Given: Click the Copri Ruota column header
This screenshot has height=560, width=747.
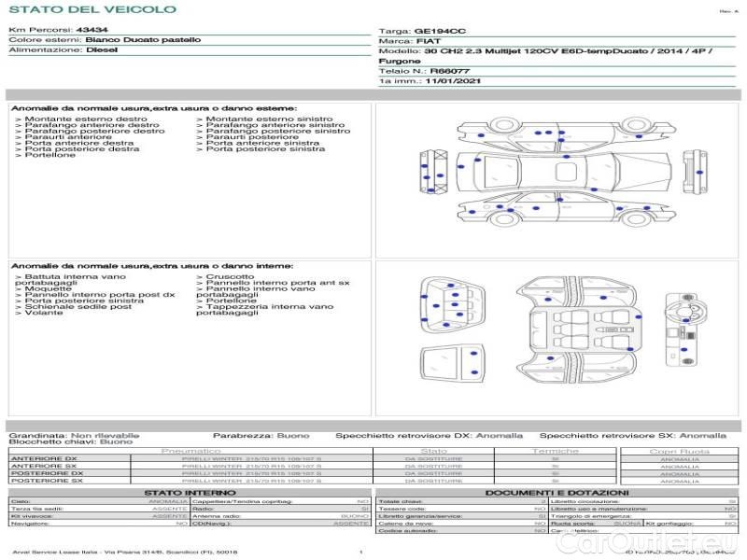Looking at the screenshot, I should click(677, 451).
